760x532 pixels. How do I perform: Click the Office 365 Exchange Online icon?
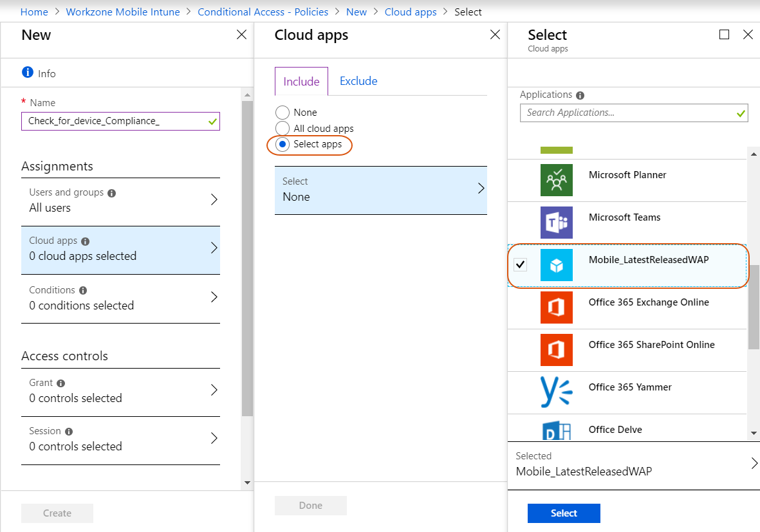click(x=557, y=307)
